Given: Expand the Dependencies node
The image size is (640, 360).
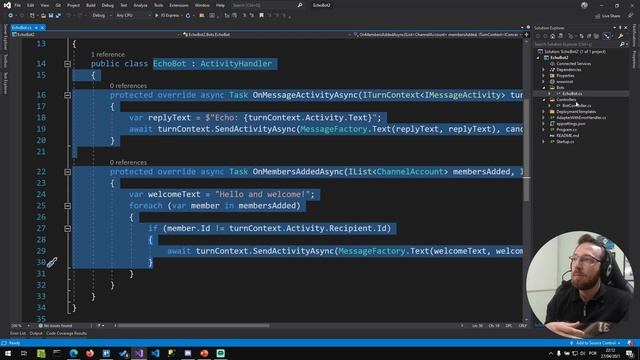Looking at the screenshot, I should (x=543, y=70).
